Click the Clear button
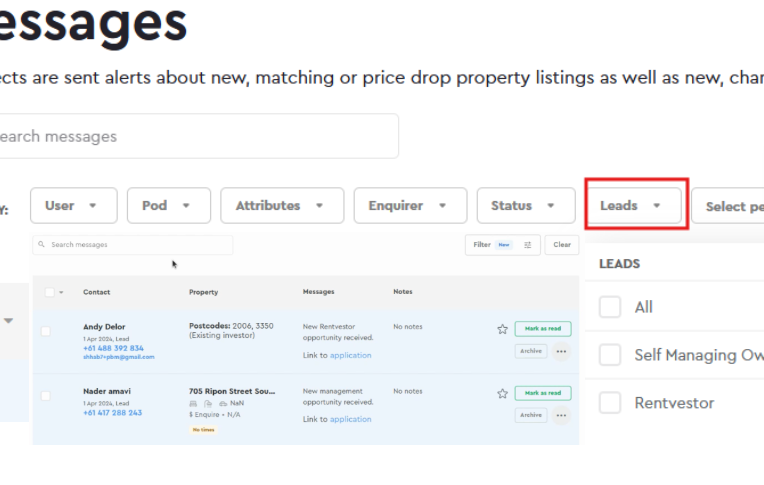 point(562,245)
